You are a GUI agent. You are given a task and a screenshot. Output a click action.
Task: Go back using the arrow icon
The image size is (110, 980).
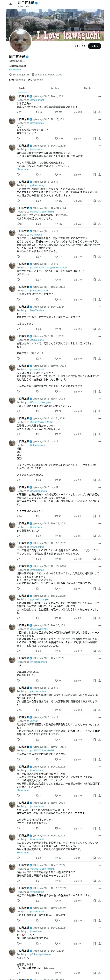[x=11, y=4]
